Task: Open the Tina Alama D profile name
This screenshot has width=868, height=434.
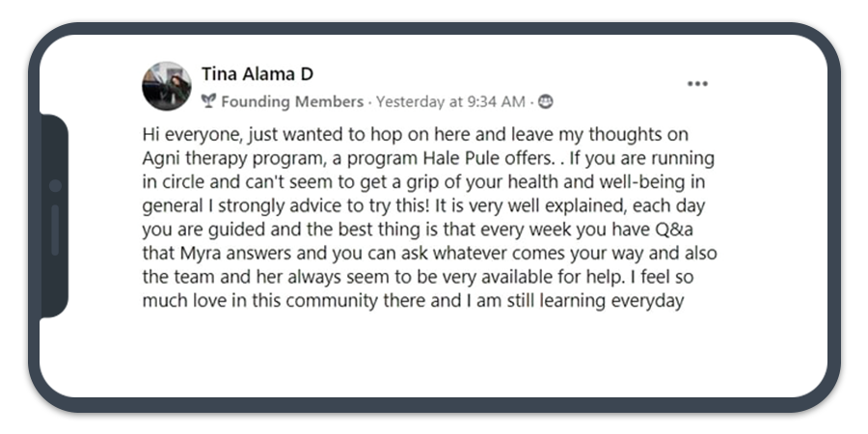Action: pyautogui.click(x=258, y=74)
